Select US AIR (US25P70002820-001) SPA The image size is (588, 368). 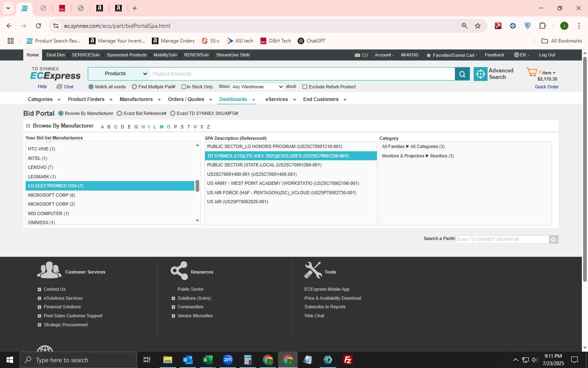tap(290, 202)
